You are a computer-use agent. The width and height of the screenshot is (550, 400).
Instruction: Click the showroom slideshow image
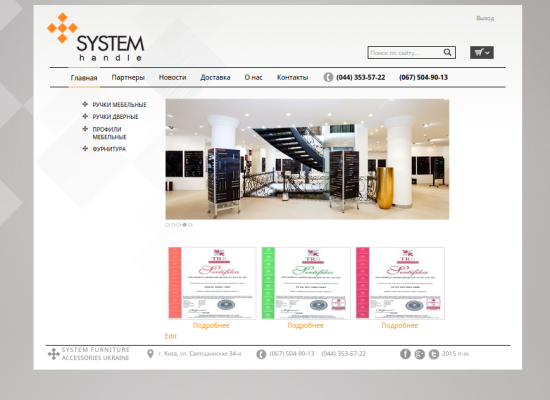[x=307, y=159]
